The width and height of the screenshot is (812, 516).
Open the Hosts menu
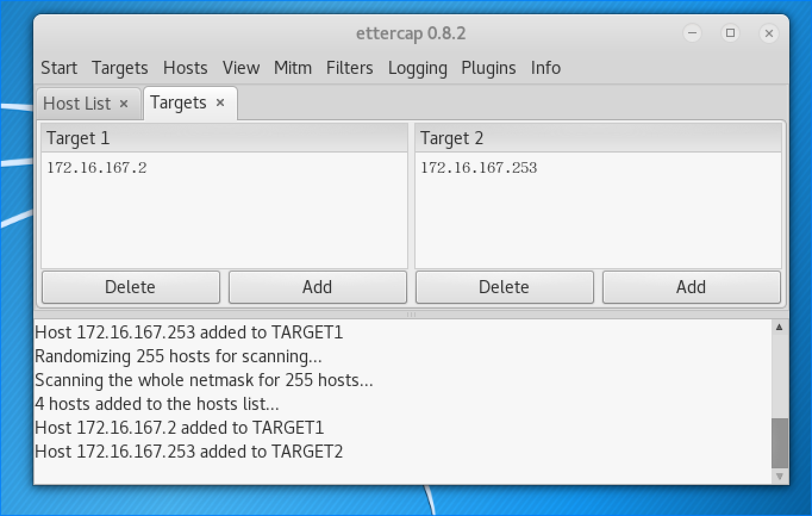pos(185,68)
